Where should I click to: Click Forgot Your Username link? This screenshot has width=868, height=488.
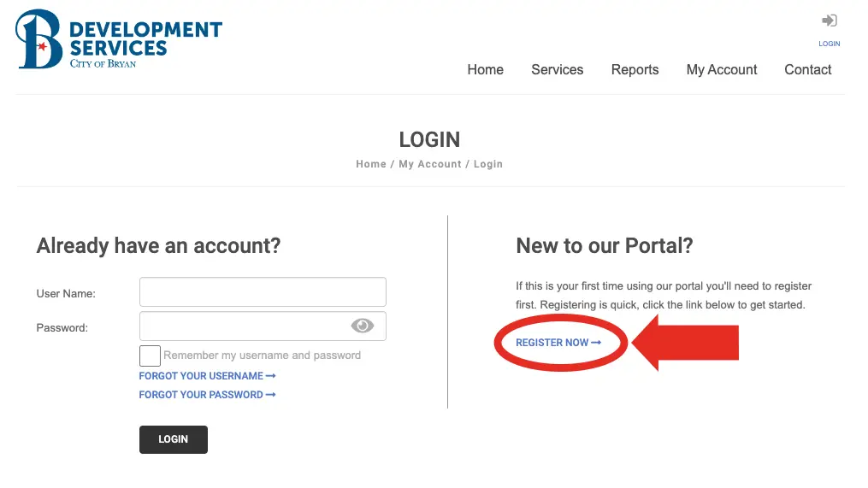coord(201,376)
